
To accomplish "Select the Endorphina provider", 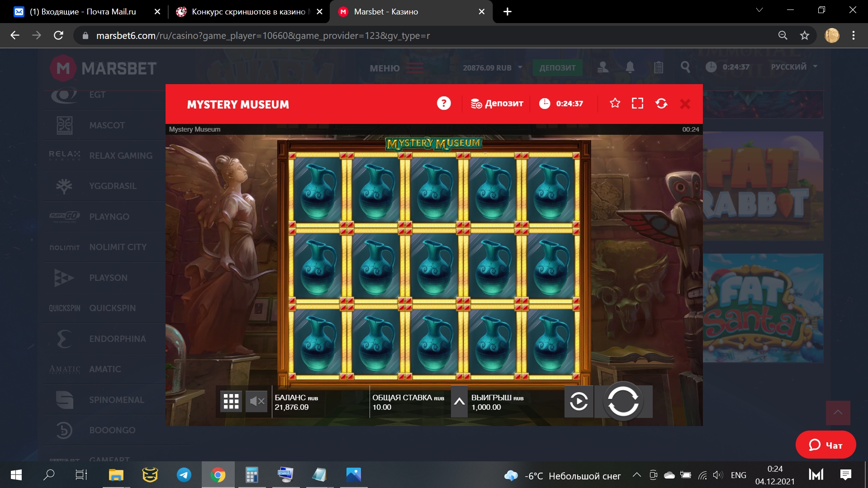I will pos(104,339).
